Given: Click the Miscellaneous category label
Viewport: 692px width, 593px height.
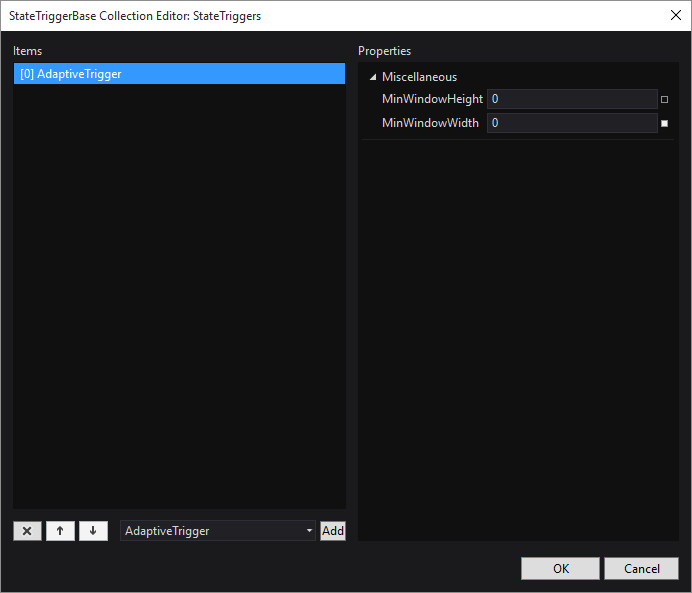Looking at the screenshot, I should coord(419,77).
